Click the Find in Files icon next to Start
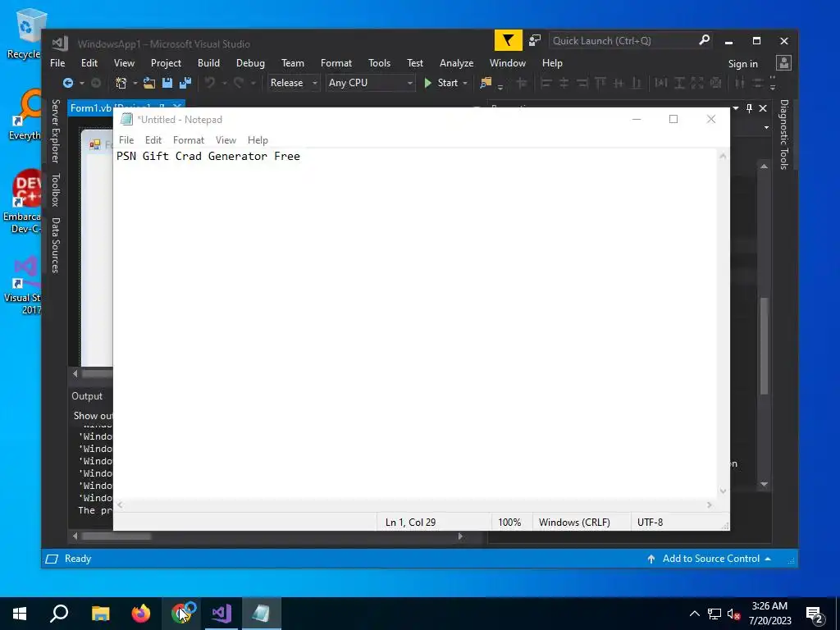The height and width of the screenshot is (630, 840). [486, 83]
